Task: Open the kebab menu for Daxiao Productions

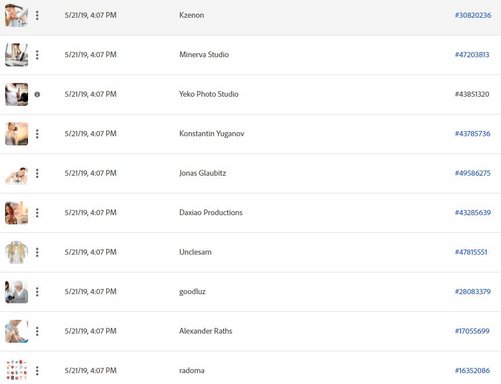Action: [x=37, y=213]
